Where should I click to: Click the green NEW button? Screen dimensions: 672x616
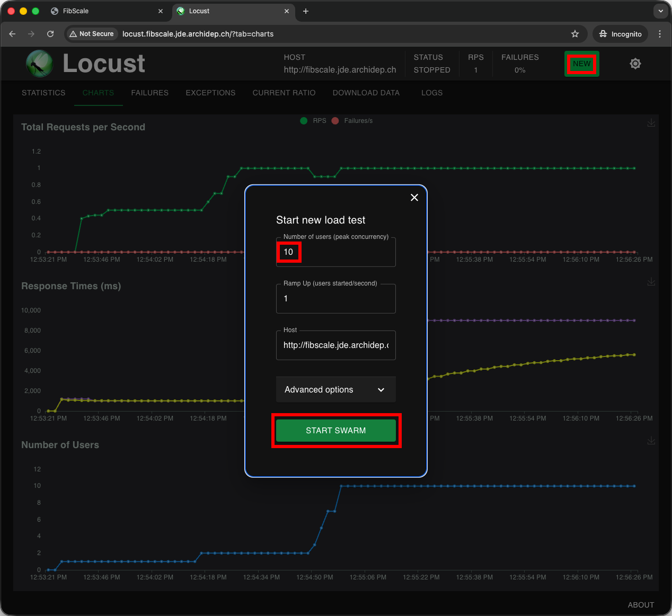[581, 64]
